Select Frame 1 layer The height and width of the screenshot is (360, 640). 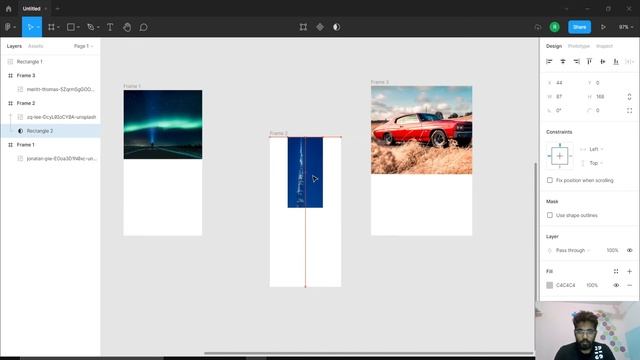click(50, 145)
